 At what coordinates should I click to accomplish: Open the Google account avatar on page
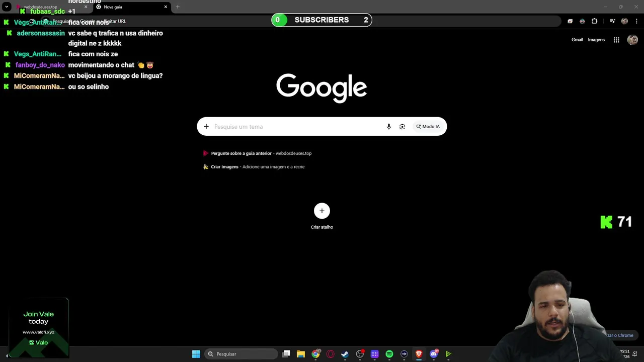click(632, 40)
